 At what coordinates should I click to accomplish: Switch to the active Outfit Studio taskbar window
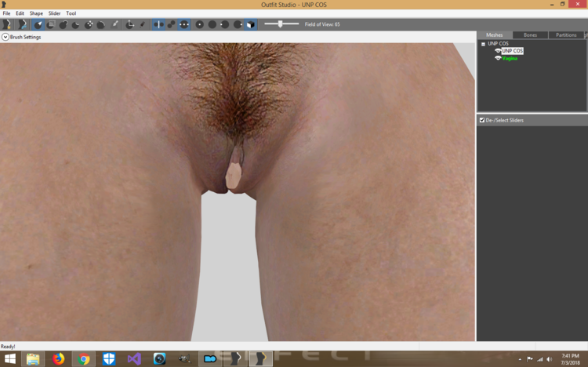(260, 359)
